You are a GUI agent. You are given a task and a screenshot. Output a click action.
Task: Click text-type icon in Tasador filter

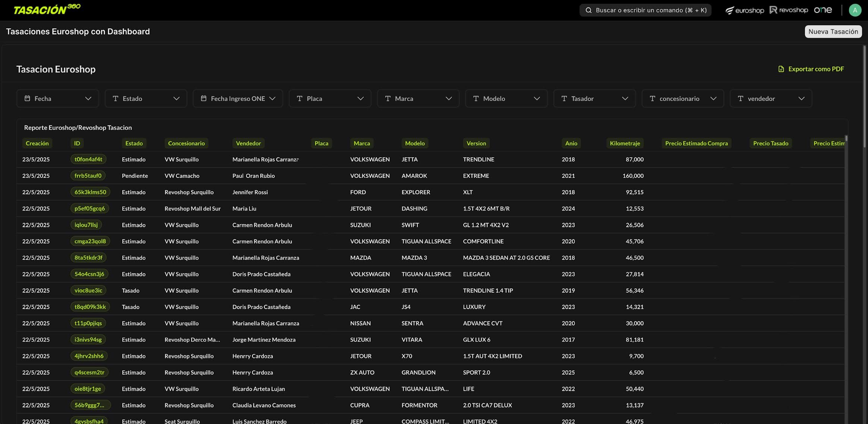[564, 98]
